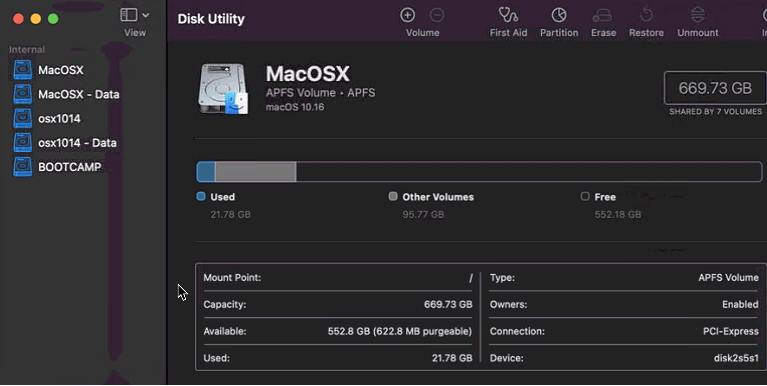767x386 pixels.
Task: Open the View dropdown chevron
Action: (x=145, y=15)
